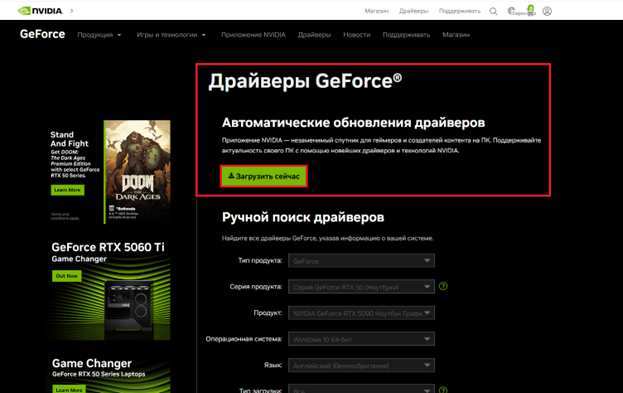
Task: Open the Продукт dropdown
Action: point(361,313)
